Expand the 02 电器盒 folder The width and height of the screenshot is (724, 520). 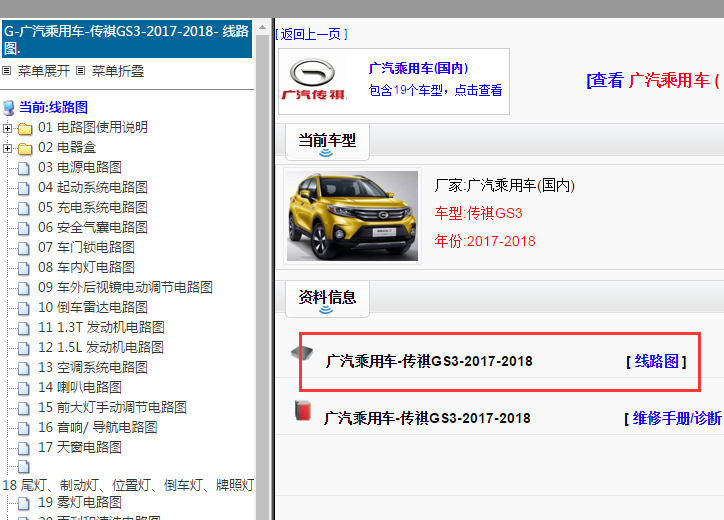pyautogui.click(x=7, y=148)
